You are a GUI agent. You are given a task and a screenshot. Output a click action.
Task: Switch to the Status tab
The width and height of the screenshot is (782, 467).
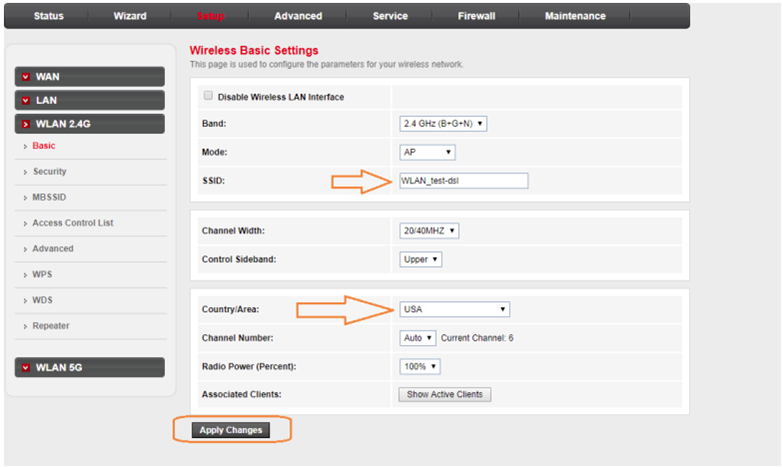pyautogui.click(x=49, y=16)
